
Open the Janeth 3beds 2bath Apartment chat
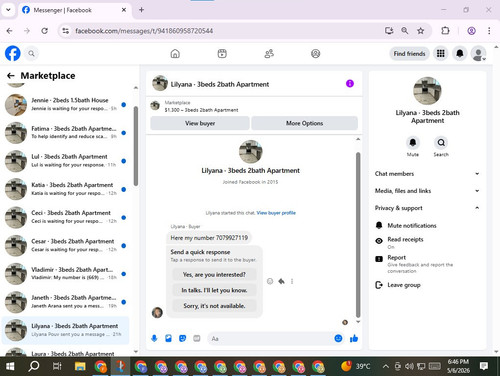[65, 302]
